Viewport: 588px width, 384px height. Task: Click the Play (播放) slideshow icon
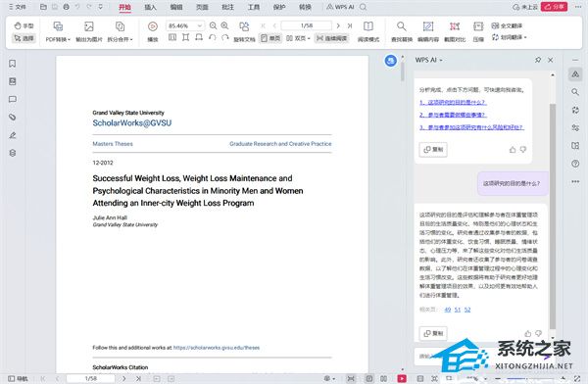pyautogui.click(x=152, y=26)
